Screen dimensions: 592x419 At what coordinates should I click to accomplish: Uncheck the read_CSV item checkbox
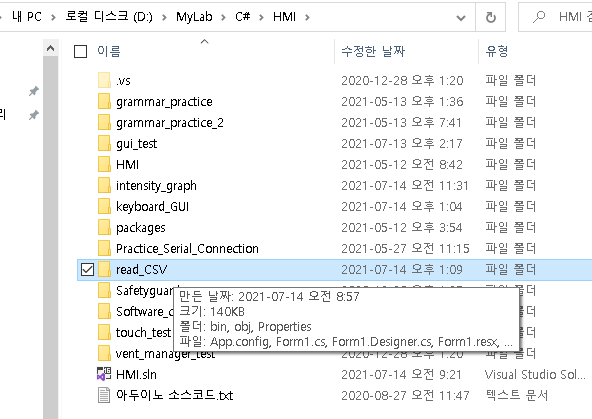pyautogui.click(x=87, y=270)
